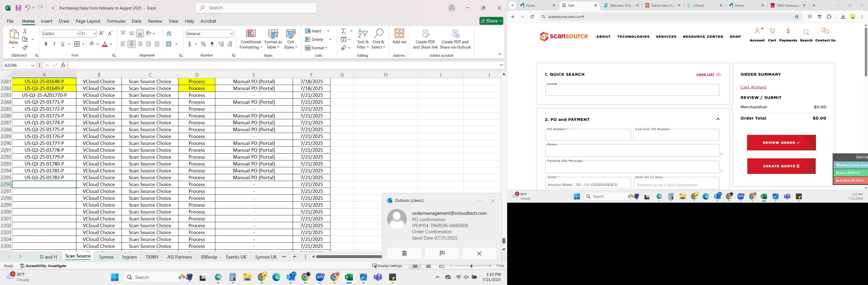The width and height of the screenshot is (868, 285).
Task: Toggle Align Left
Action: [x=123, y=44]
